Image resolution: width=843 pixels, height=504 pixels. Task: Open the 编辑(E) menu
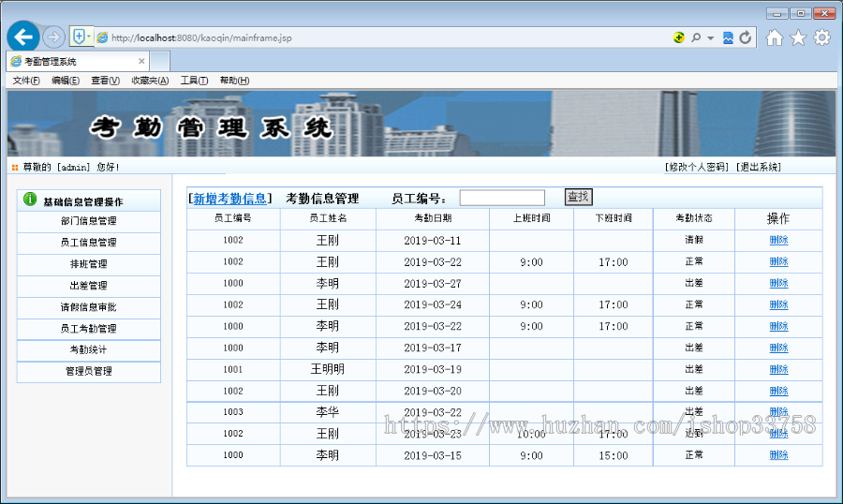coord(66,81)
